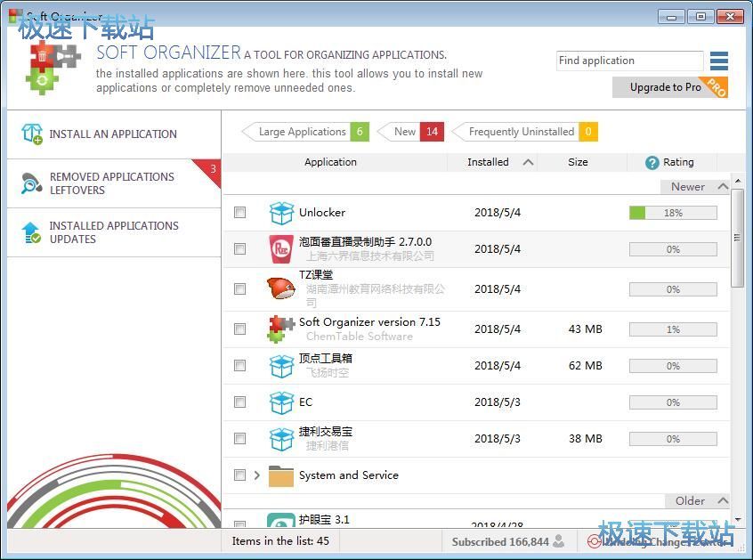Collapse the Older group
This screenshot has height=560, width=753.
(x=723, y=501)
